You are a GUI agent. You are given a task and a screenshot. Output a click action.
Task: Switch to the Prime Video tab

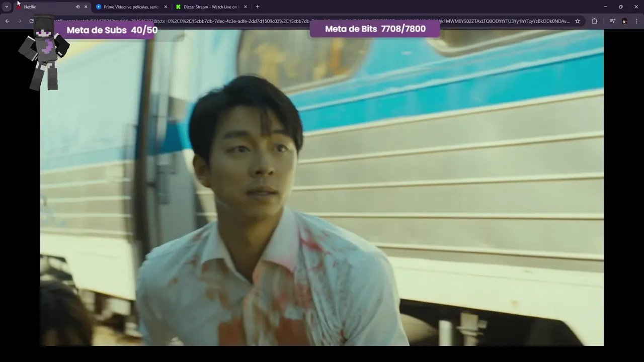[x=131, y=7]
